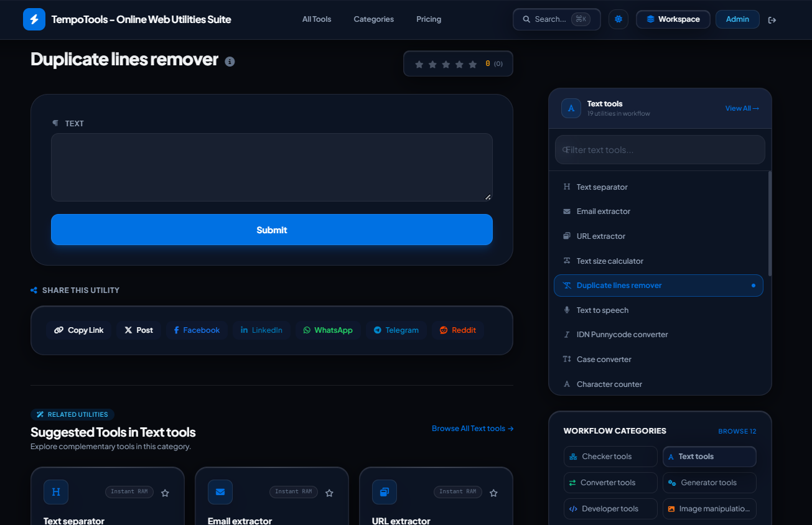Click the URL extractor card icon

pos(385,492)
